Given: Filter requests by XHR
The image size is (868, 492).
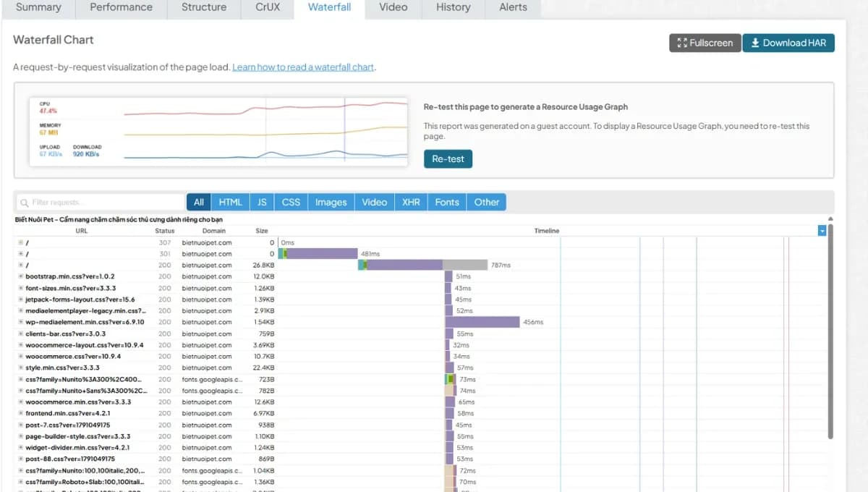Looking at the screenshot, I should [x=411, y=203].
